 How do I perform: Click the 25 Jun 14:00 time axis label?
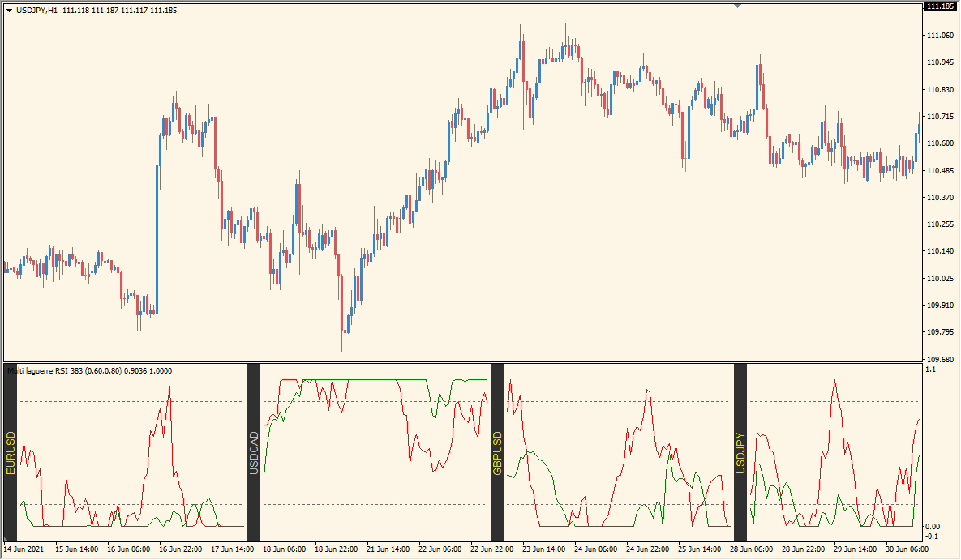pos(698,549)
